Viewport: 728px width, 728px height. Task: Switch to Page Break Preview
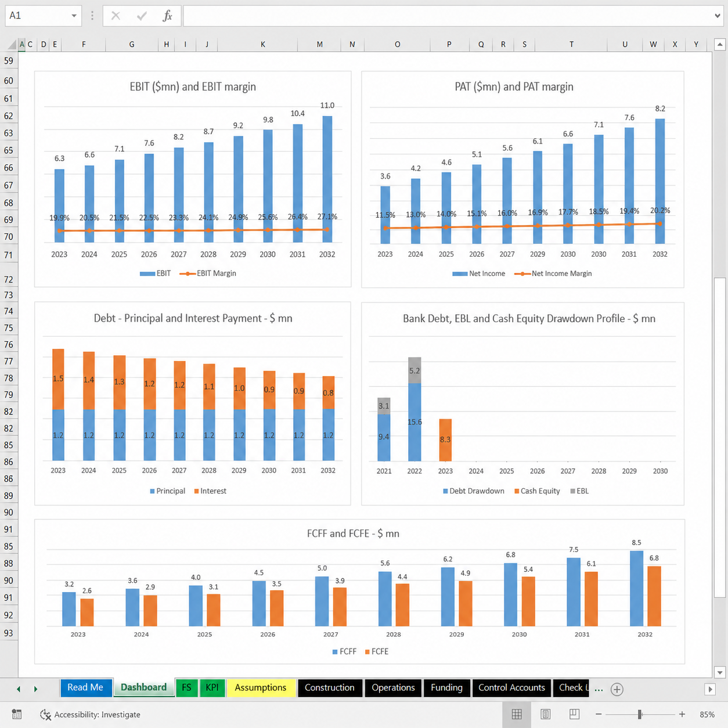click(574, 714)
